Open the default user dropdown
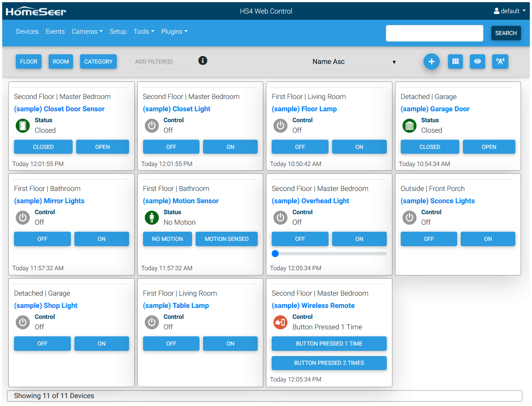 coord(510,11)
